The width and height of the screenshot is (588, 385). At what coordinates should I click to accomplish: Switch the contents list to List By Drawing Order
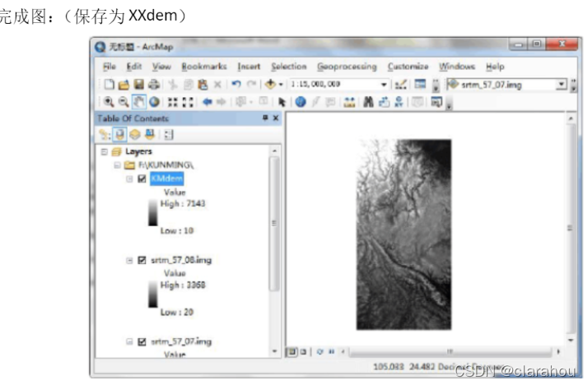click(105, 134)
